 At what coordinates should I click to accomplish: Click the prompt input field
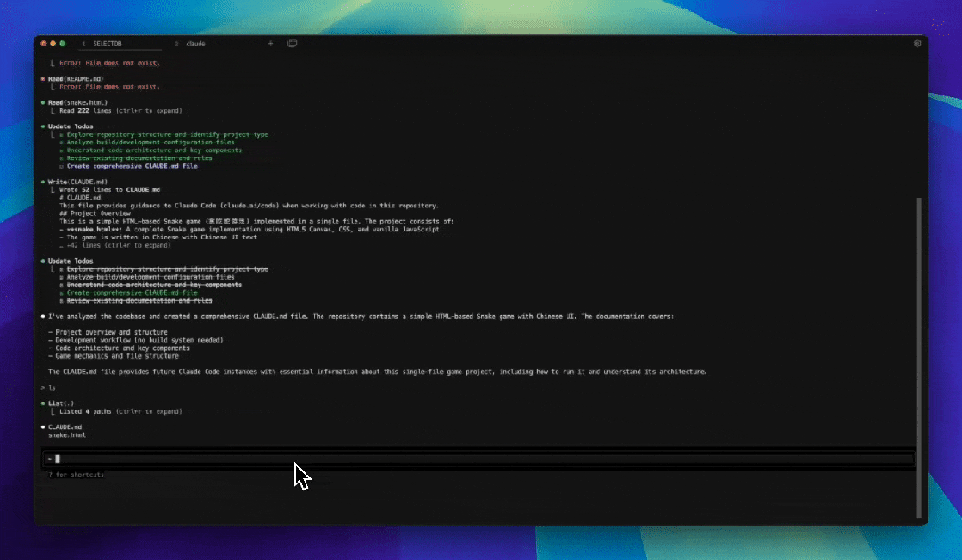pos(478,459)
